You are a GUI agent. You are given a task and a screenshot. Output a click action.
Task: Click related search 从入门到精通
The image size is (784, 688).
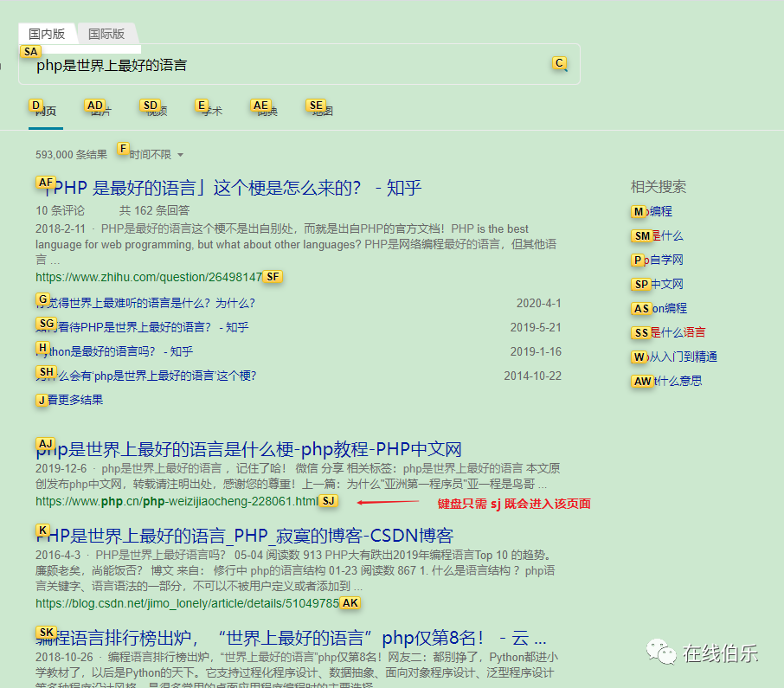click(674, 357)
